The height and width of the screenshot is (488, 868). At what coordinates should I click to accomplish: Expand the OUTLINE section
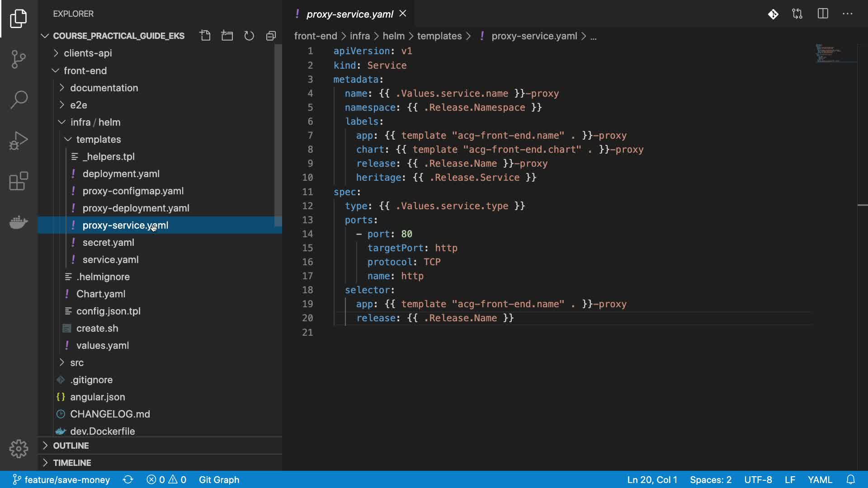pyautogui.click(x=71, y=446)
